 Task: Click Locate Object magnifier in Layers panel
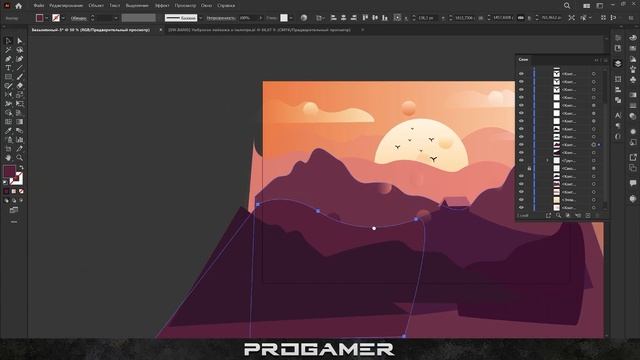(558, 216)
